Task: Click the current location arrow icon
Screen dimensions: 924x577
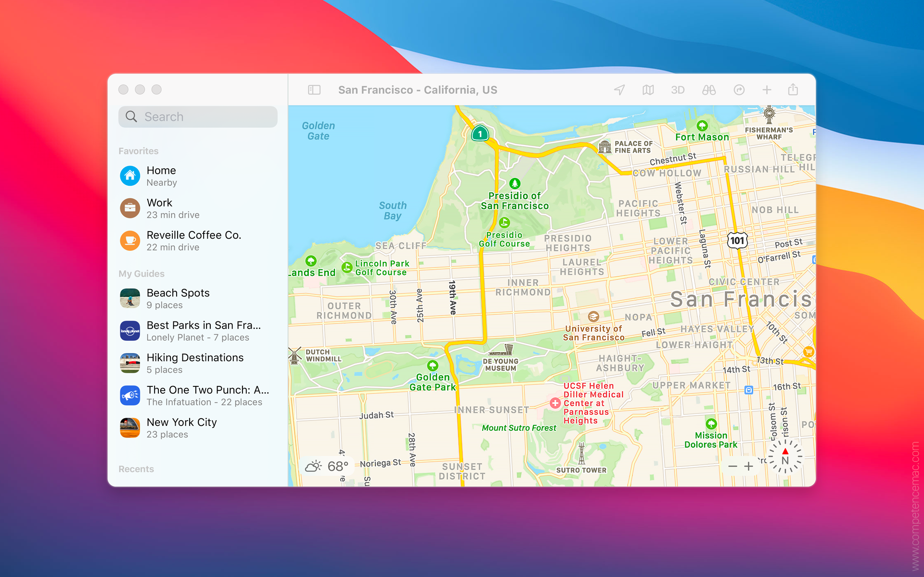Action: [x=619, y=90]
